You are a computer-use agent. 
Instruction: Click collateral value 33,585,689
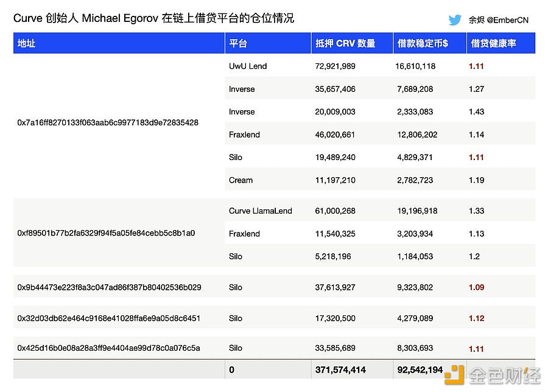pos(335,348)
